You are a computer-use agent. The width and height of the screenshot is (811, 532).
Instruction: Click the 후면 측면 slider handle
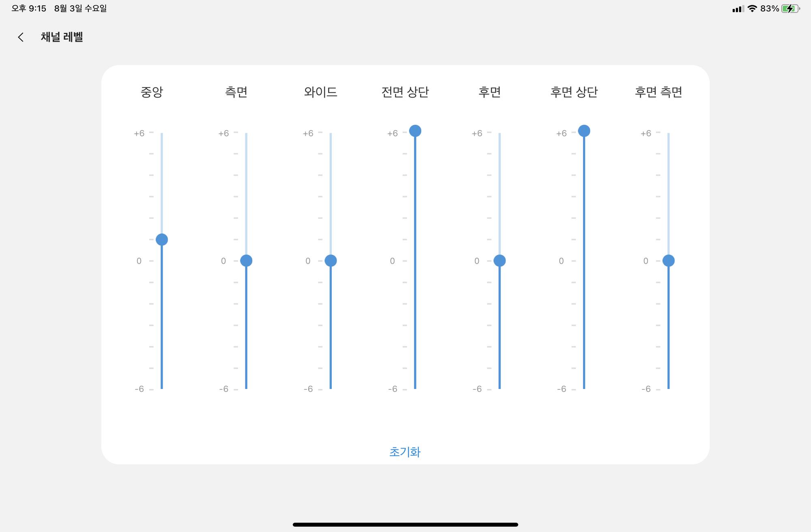(x=668, y=261)
